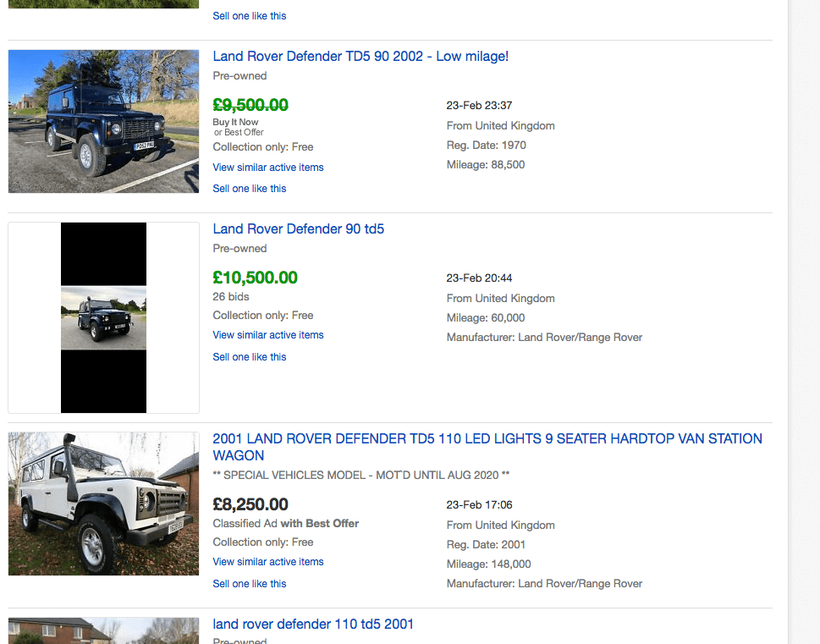Click the Mileage: 88,500 text
Image resolution: width=820 pixels, height=644 pixels.
click(485, 165)
